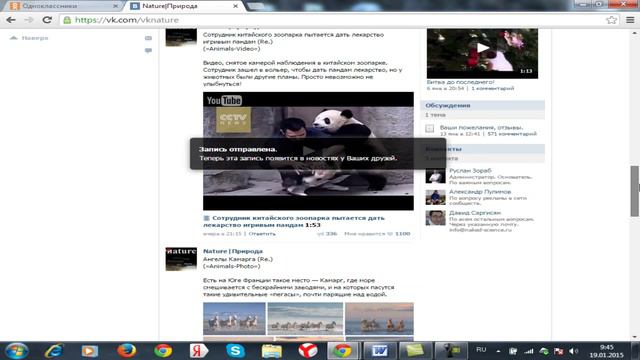Open the Windows Start button
640x360 pixels.
(x=16, y=351)
